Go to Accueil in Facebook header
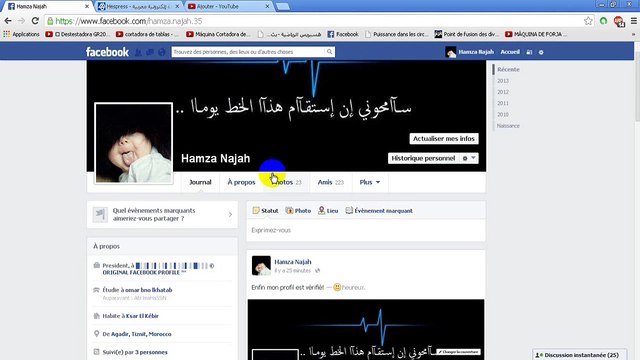 coord(510,52)
